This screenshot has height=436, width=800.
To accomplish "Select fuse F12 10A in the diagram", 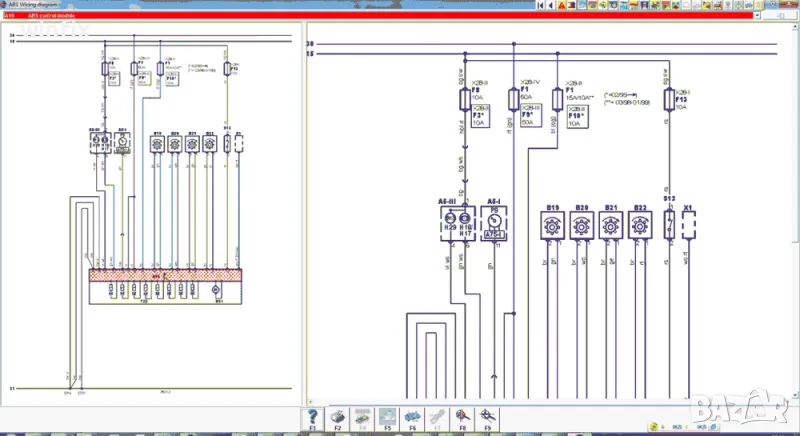I will (x=669, y=98).
